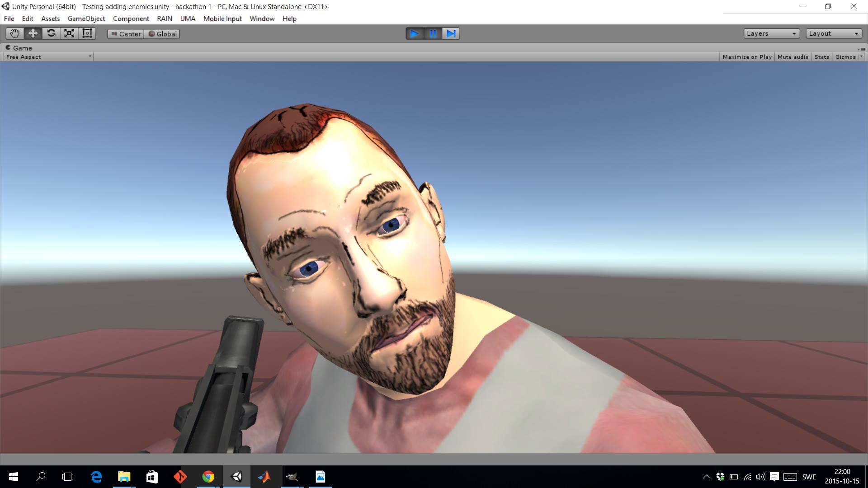The height and width of the screenshot is (488, 868).
Task: Open Chrome from the taskbar
Action: tap(208, 477)
